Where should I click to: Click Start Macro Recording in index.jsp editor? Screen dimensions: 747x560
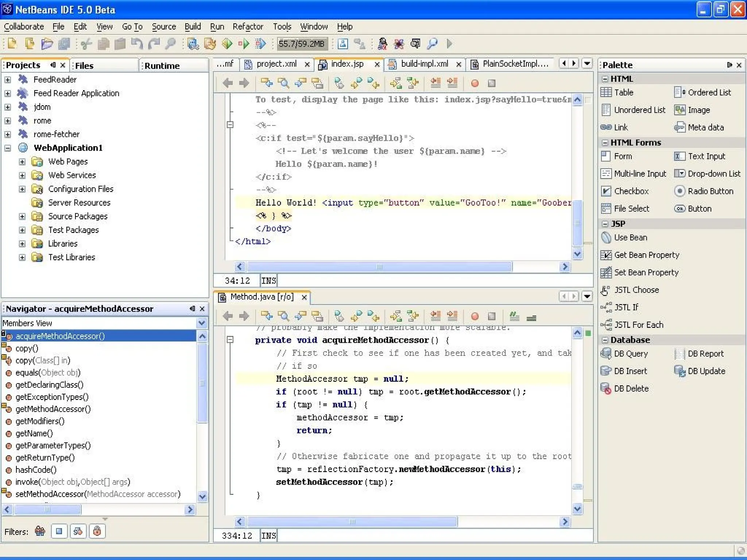475,83
